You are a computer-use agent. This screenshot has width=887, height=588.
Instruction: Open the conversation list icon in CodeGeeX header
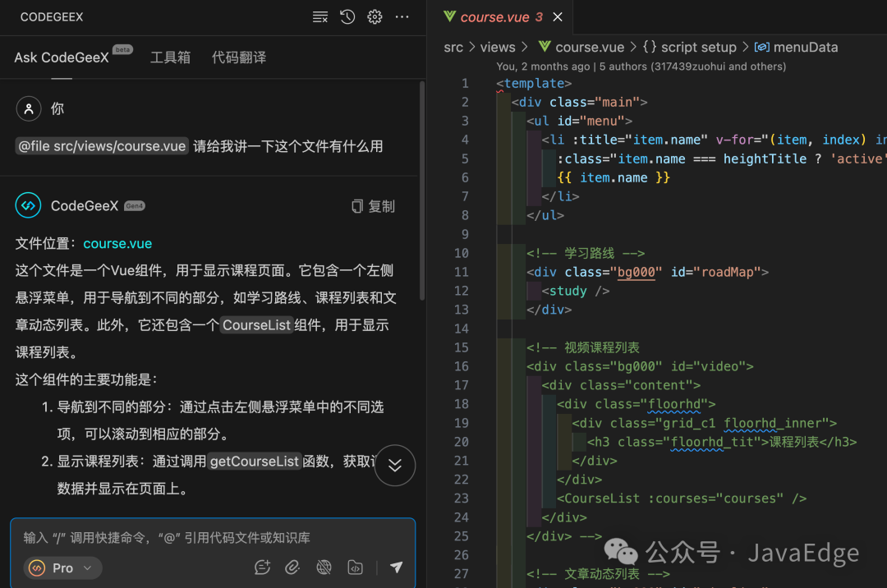point(320,17)
